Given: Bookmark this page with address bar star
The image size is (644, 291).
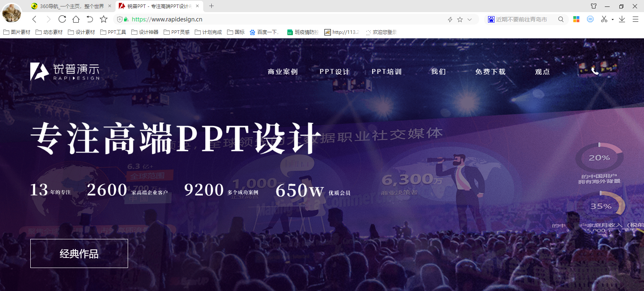Looking at the screenshot, I should click(x=460, y=19).
